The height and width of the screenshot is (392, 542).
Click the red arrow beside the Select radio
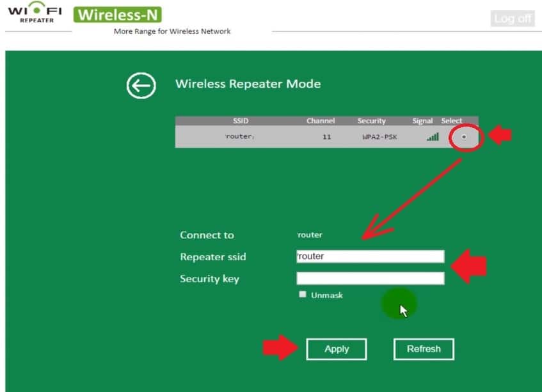click(500, 135)
